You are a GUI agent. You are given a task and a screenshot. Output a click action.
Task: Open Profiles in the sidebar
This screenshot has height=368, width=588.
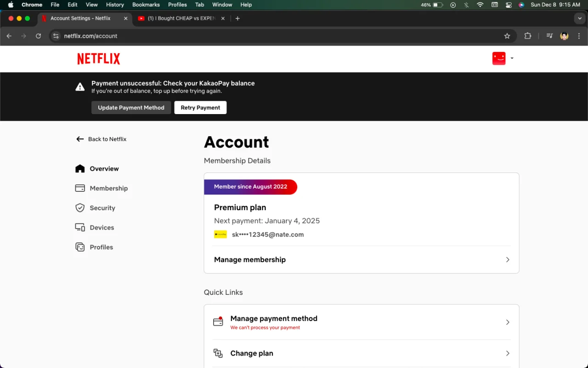coord(102,247)
